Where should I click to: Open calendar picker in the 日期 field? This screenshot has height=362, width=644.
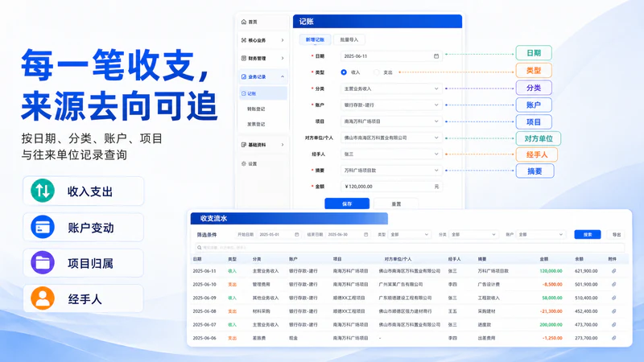[x=436, y=56]
